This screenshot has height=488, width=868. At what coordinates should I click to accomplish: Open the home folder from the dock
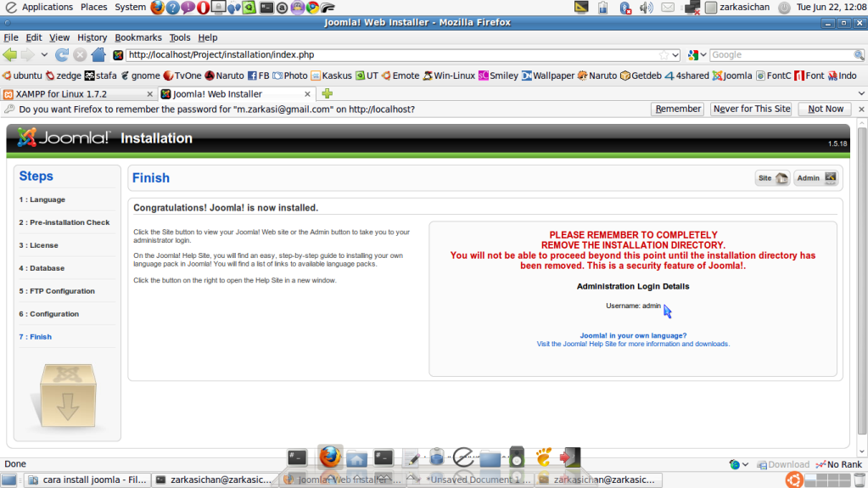tap(356, 458)
